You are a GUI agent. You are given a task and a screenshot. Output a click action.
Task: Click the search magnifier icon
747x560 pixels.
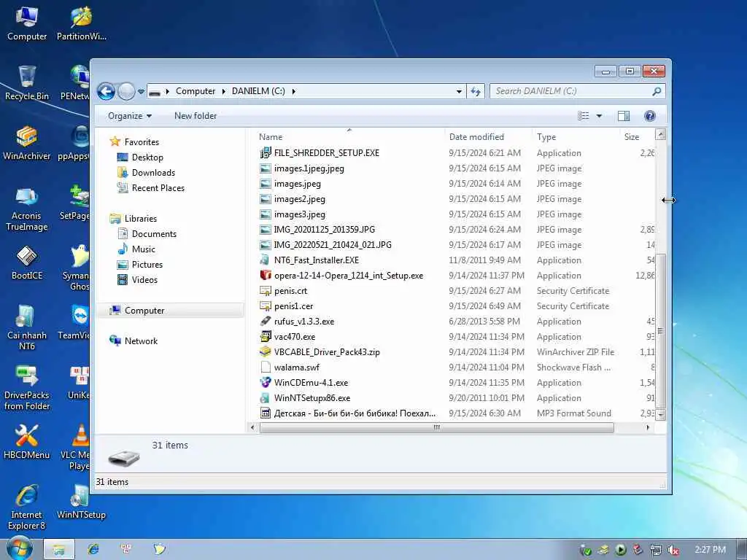[x=657, y=91]
